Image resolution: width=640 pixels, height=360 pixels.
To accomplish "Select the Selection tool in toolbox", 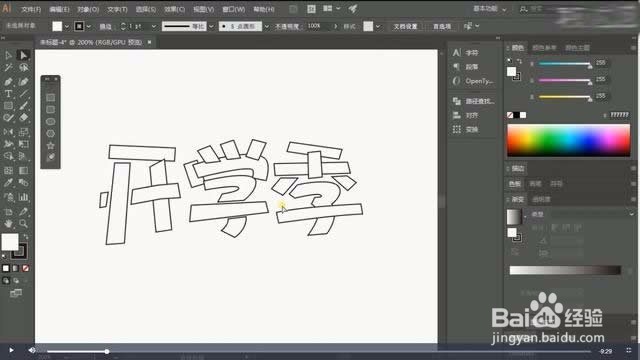I will point(8,55).
